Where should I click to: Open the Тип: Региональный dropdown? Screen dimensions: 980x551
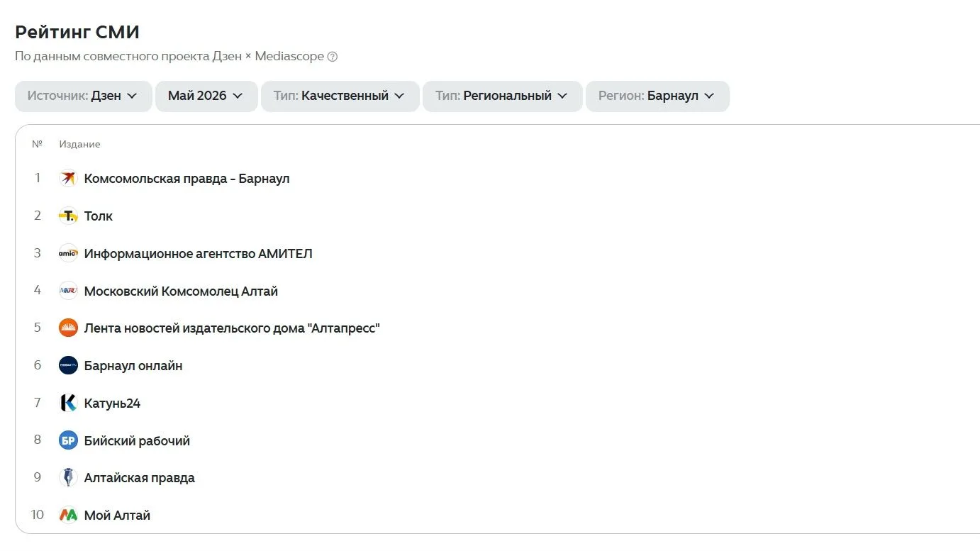(x=503, y=96)
